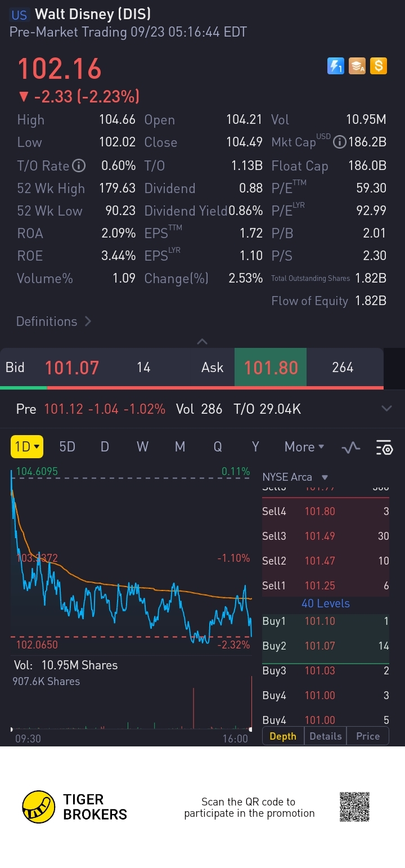The image size is (405, 868).
Task: Switch chart to W (weekly) timeframe
Action: click(x=142, y=447)
